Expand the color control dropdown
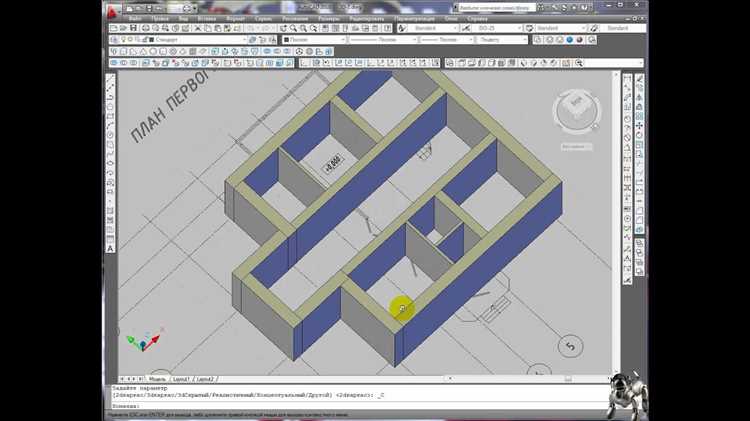The image size is (750, 421). tap(343, 40)
